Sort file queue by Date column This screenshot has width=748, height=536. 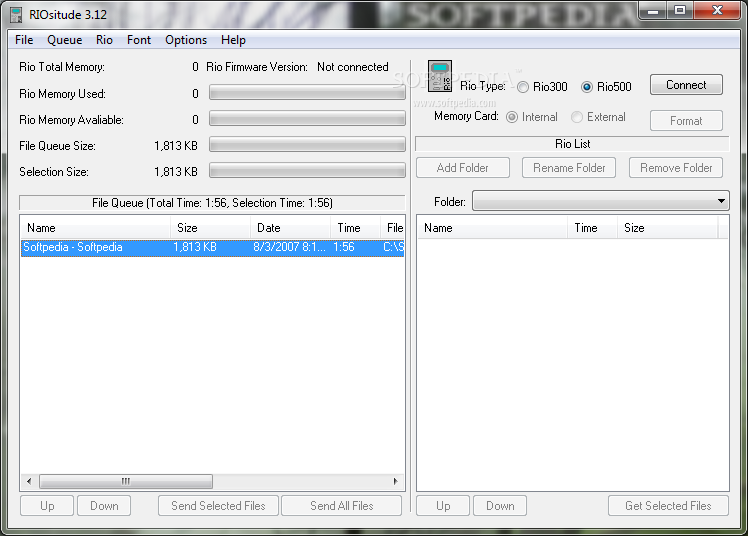[x=291, y=228]
